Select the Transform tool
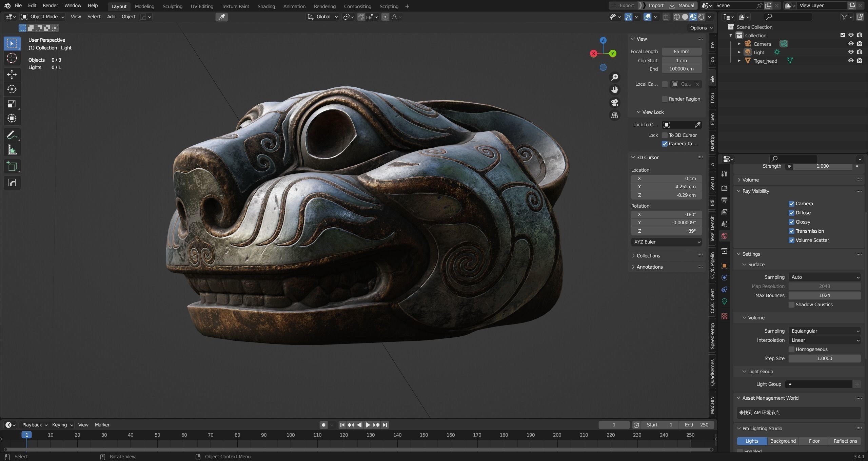The width and height of the screenshot is (868, 461). point(12,118)
